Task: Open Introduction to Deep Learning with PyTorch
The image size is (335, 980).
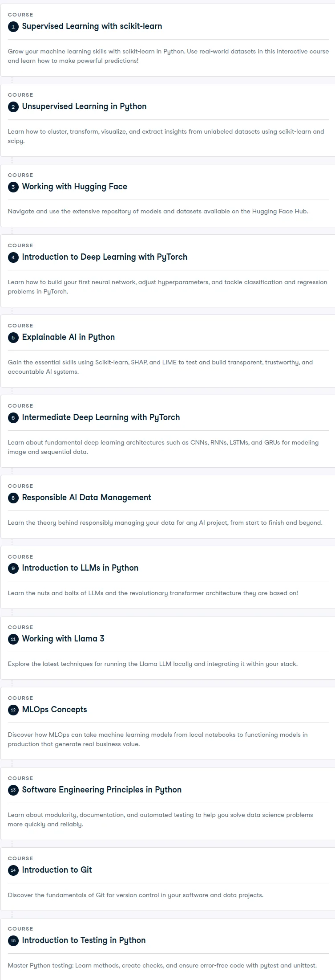Action: (105, 257)
